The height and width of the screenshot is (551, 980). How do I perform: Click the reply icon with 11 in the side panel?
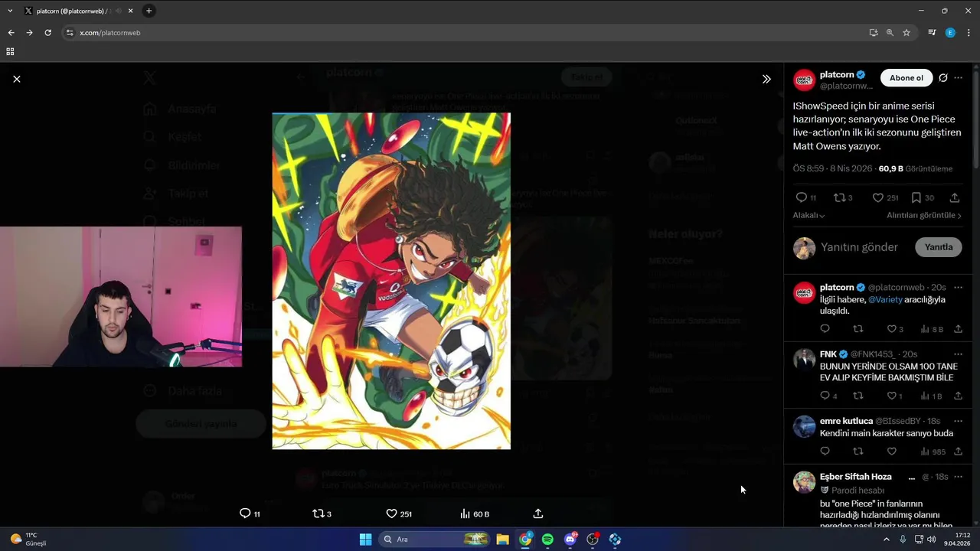coord(805,197)
